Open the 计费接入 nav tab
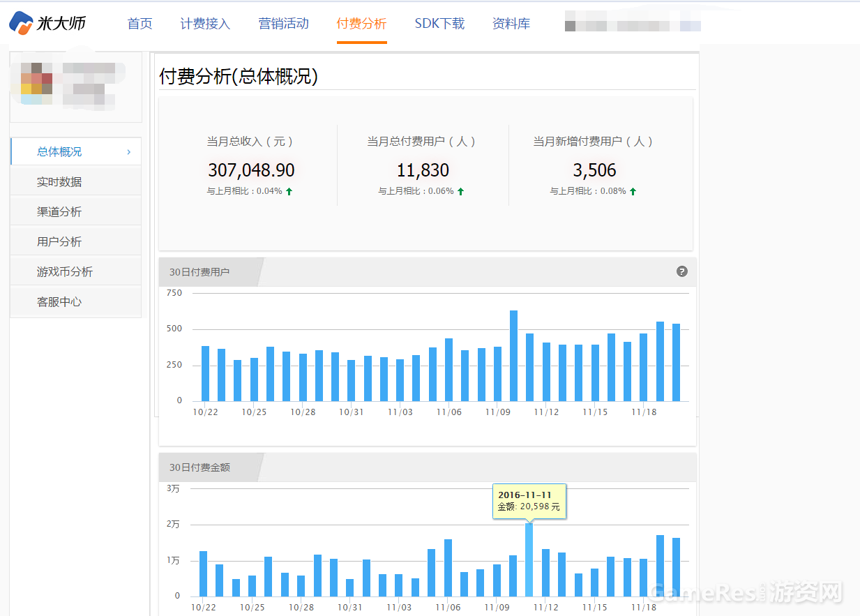The height and width of the screenshot is (616, 860). (x=205, y=24)
